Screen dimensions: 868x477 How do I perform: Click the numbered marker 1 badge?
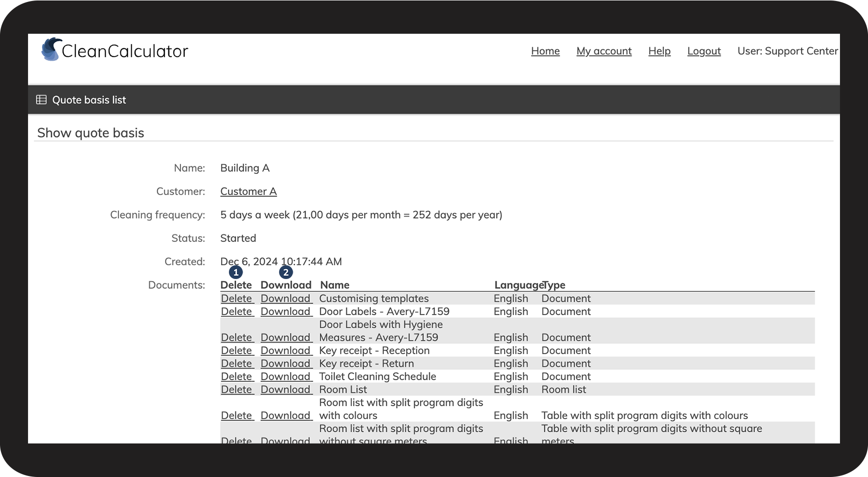(236, 272)
